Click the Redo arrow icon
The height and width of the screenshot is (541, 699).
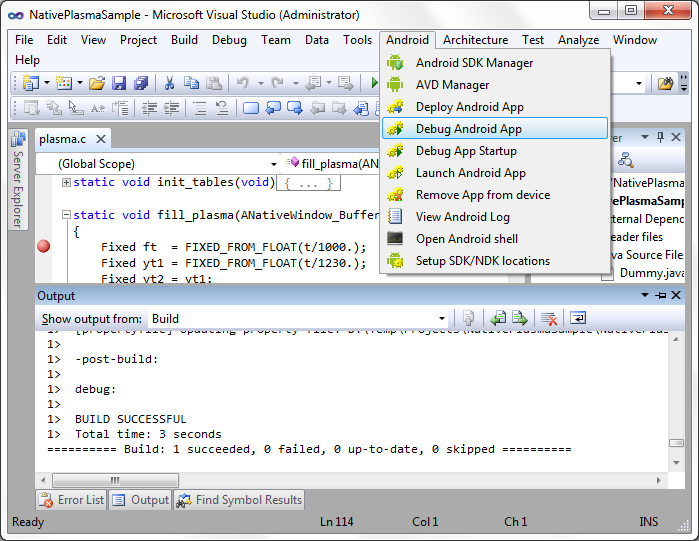click(277, 83)
